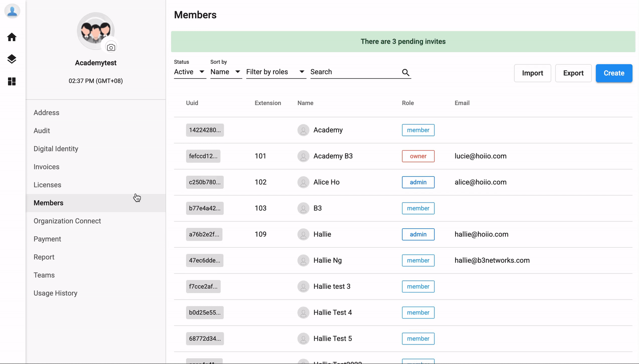Open the layers stack icon in the sidebar

tap(12, 59)
